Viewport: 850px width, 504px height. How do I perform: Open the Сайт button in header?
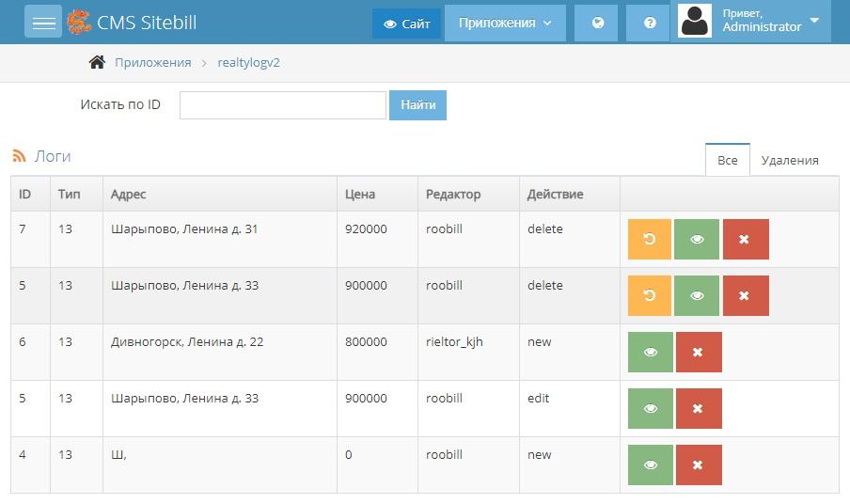tap(407, 24)
